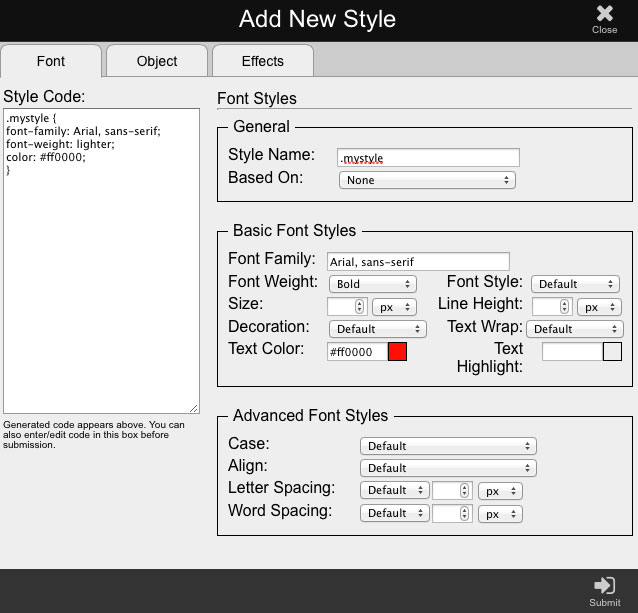Expand the Text Wrap dropdown
Image resolution: width=638 pixels, height=613 pixels.
tap(576, 328)
